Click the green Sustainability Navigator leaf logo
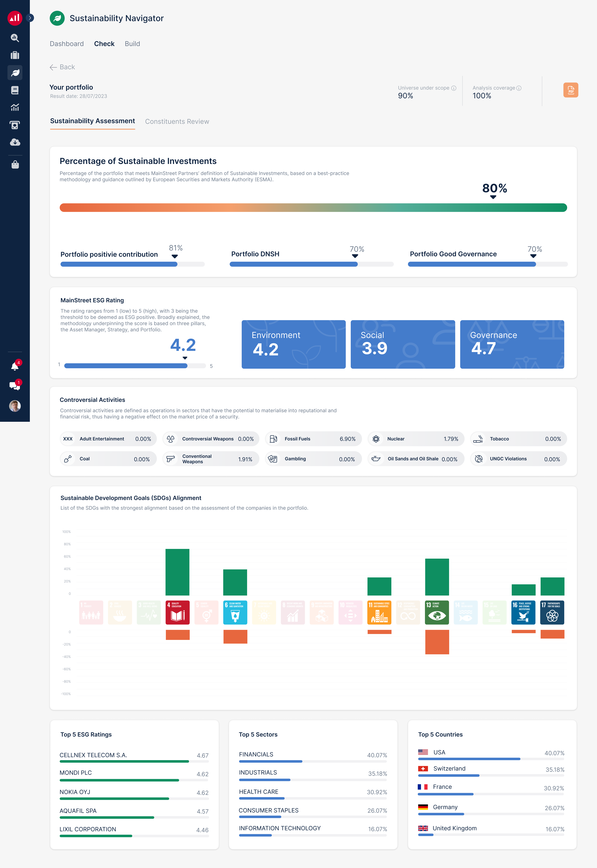This screenshot has width=597, height=868. coord(57,18)
